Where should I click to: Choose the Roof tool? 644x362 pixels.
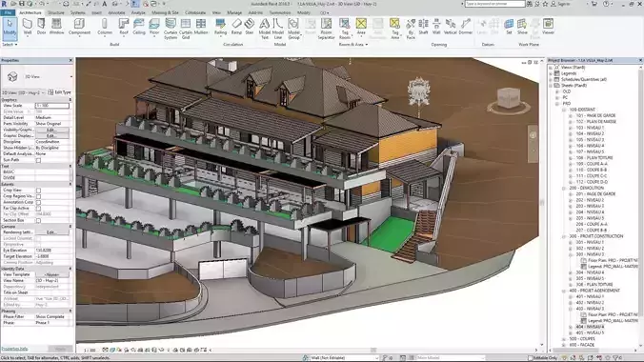(124, 27)
